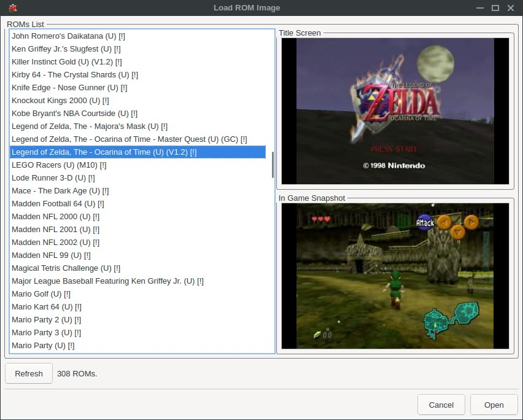Select LEGO Racers (U) (M10)
Screen dimensions: 523x420
click(59, 165)
